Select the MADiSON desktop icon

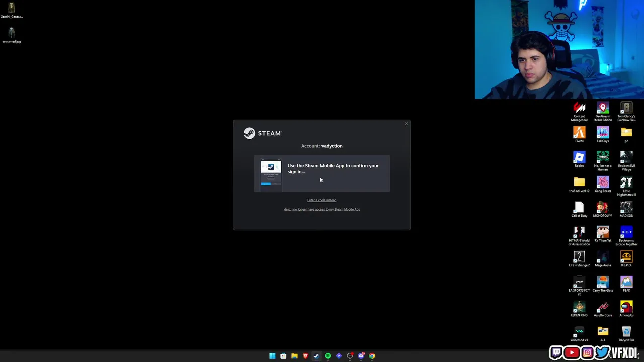tap(626, 209)
